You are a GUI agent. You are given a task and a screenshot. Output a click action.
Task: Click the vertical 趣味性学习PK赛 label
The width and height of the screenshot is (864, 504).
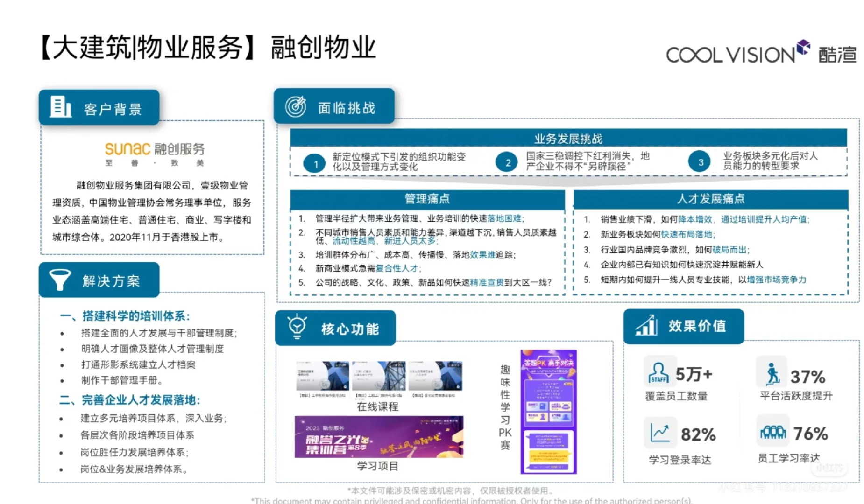[x=505, y=407]
